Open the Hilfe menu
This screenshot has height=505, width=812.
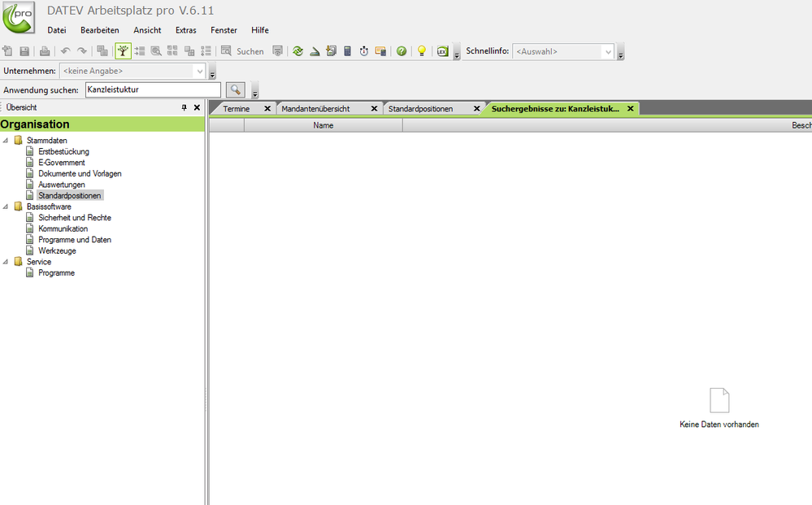click(x=260, y=30)
